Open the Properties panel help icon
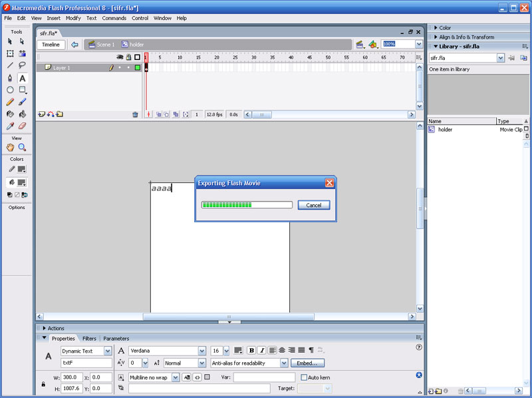 [x=419, y=347]
